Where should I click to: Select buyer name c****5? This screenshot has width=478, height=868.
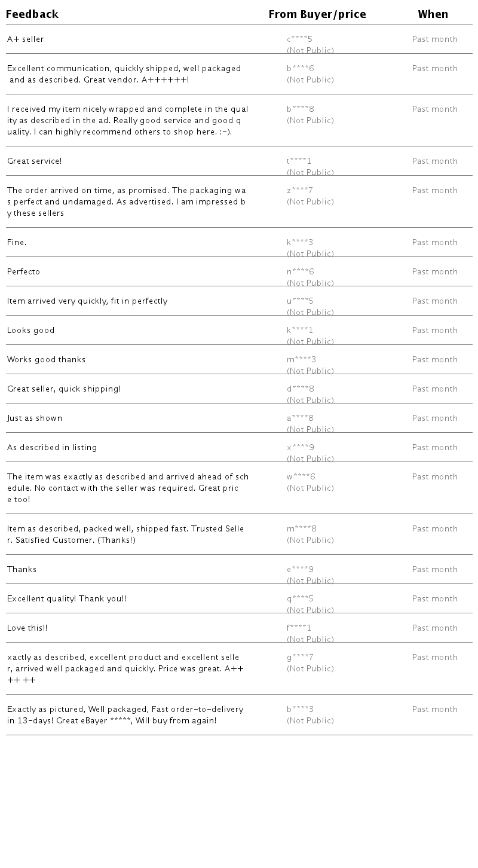299,39
